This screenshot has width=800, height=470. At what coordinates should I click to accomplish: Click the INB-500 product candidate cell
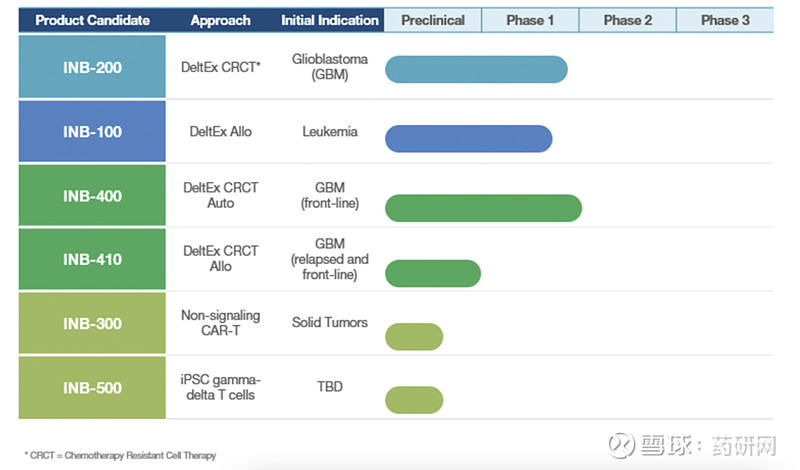coord(92,387)
